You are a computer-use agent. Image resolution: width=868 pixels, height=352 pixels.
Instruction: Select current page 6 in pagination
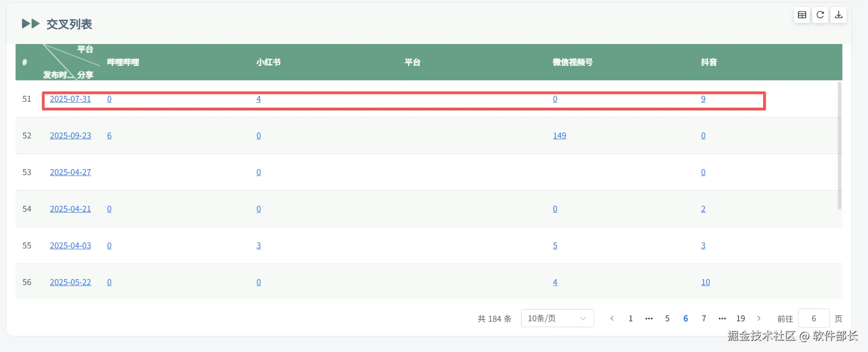[x=686, y=318]
